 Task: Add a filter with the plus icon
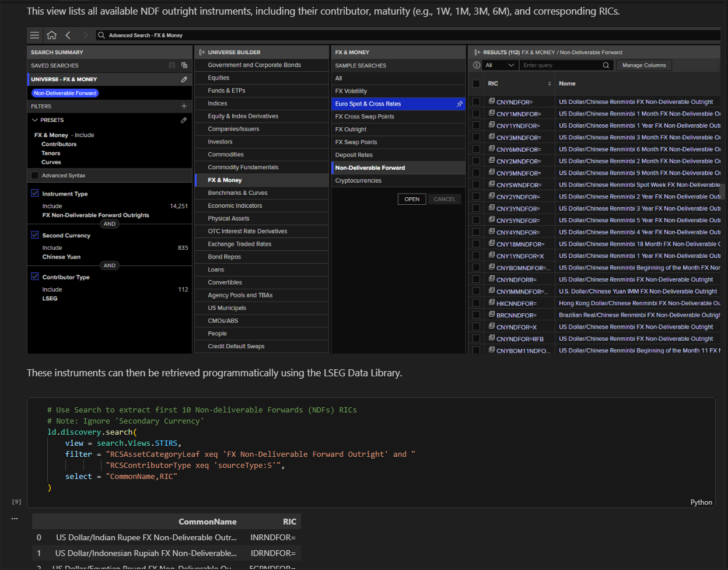click(184, 106)
